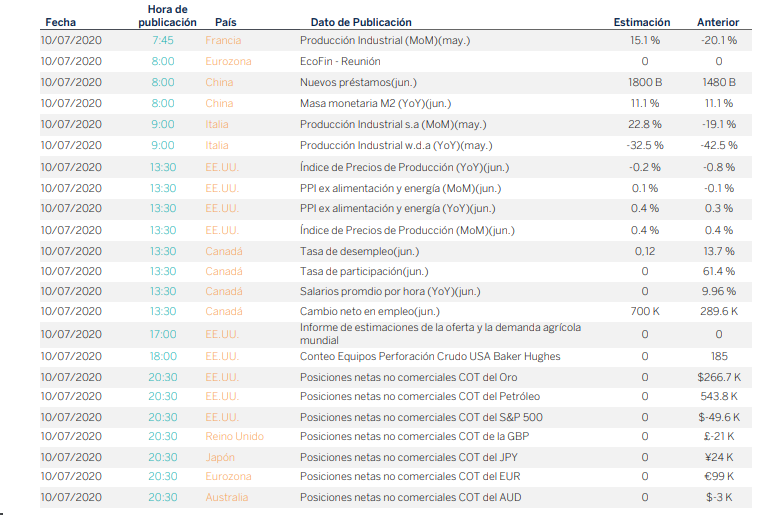Select the País column header

pos(226,21)
